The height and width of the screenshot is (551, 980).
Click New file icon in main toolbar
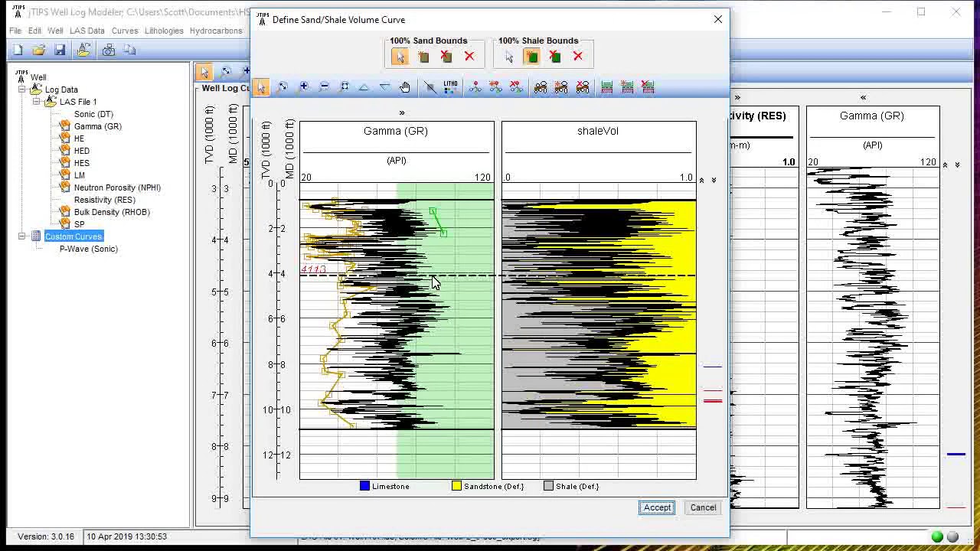[x=18, y=50]
